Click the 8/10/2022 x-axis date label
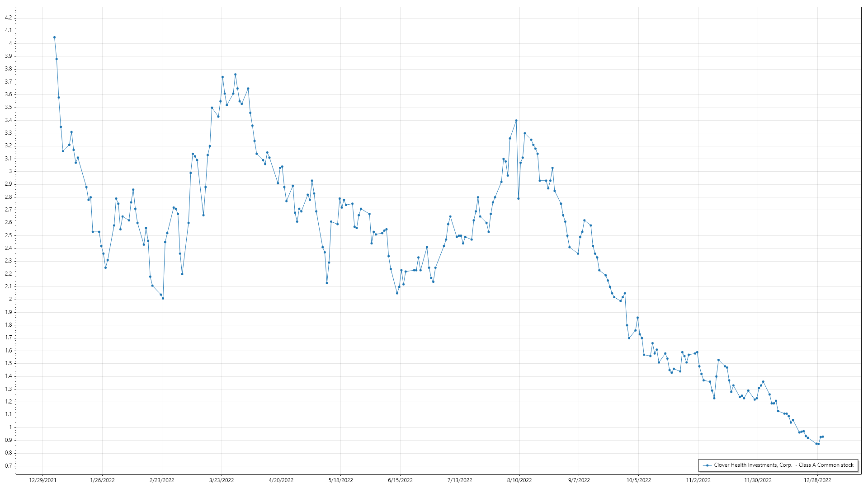This screenshot has height=488, width=868. tap(519, 480)
